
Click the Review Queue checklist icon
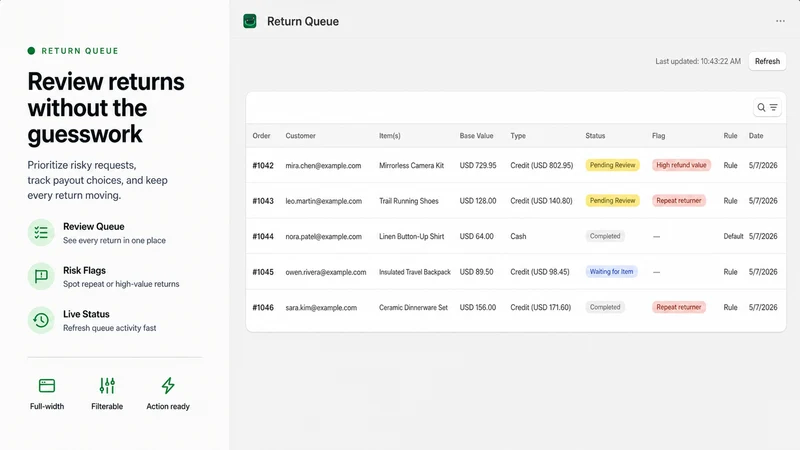tap(41, 233)
